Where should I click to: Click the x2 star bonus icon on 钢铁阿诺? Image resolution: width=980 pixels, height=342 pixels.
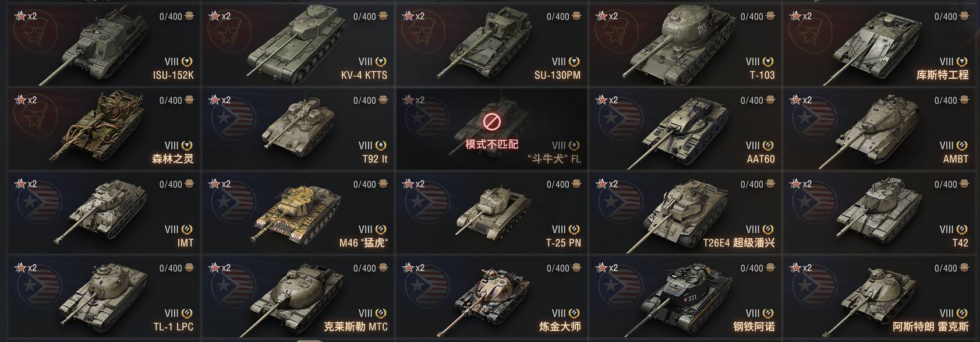click(606, 268)
